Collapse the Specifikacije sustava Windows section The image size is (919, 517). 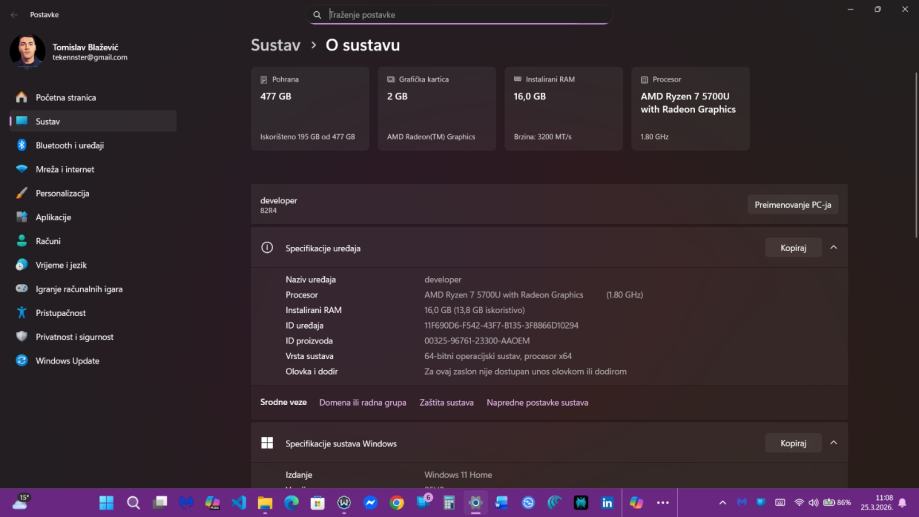[x=833, y=443]
